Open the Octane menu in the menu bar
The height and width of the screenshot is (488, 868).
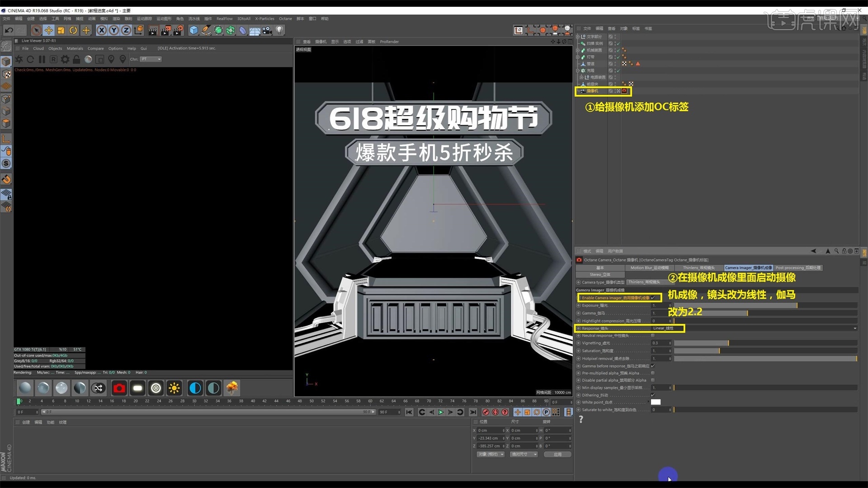[x=285, y=19]
